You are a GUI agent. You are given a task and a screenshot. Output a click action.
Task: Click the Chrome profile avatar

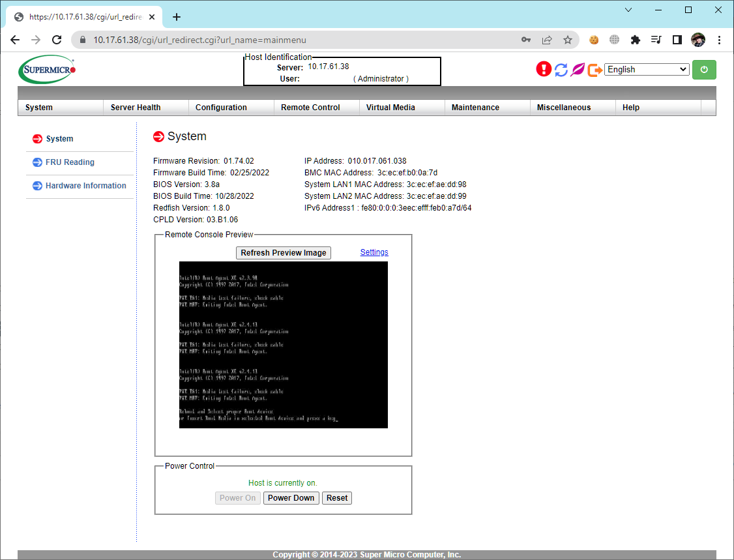coord(698,40)
